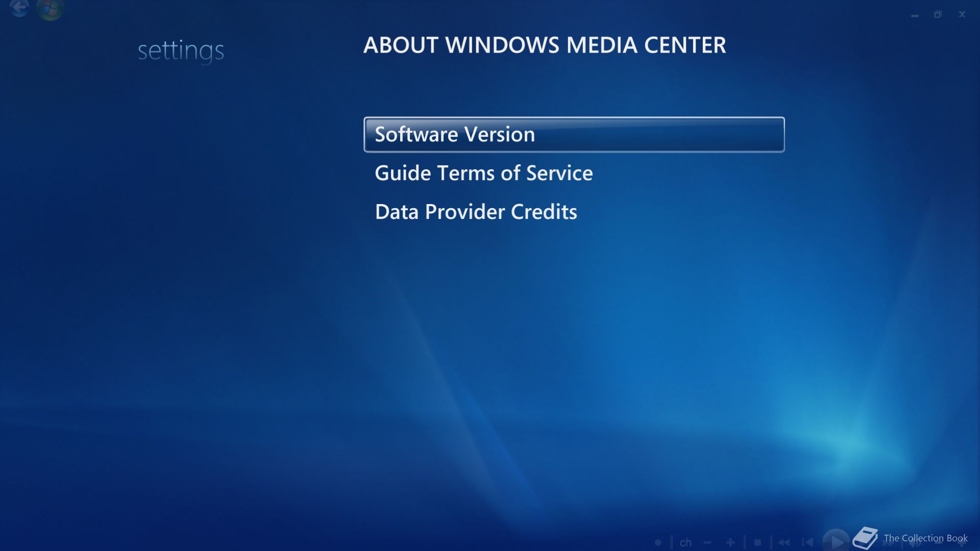Start playback with the play button
980x551 pixels.
click(x=836, y=541)
